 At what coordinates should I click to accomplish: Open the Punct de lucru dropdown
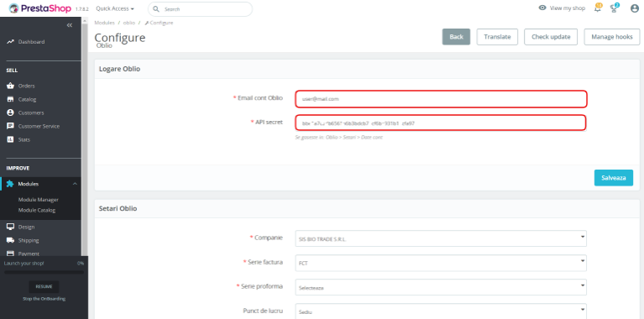[x=441, y=311]
